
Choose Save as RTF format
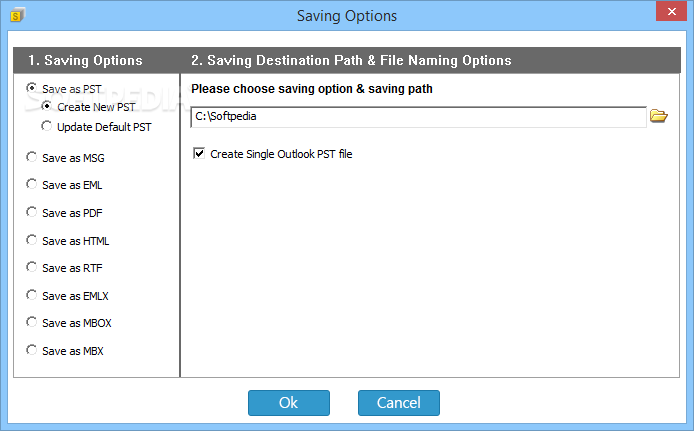(32, 267)
